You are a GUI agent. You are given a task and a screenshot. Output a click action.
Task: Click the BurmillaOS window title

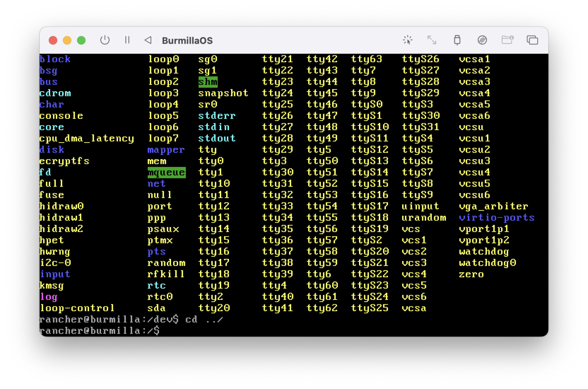(x=187, y=41)
